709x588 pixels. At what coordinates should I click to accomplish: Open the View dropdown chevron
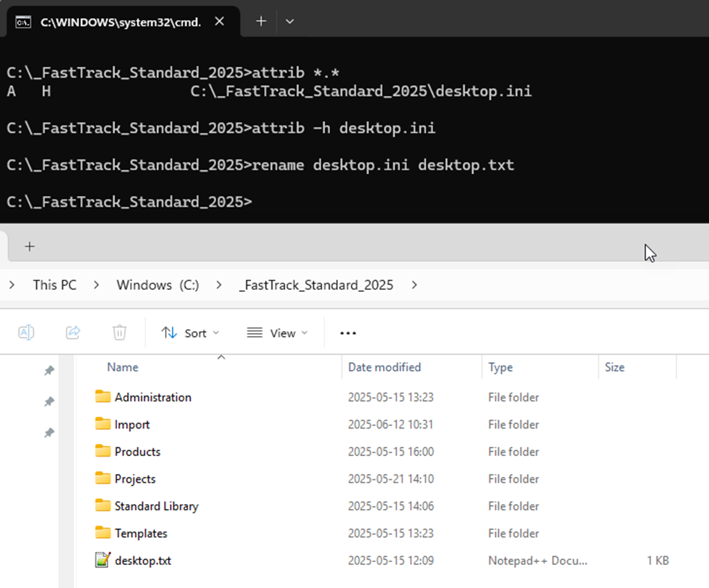tap(306, 333)
